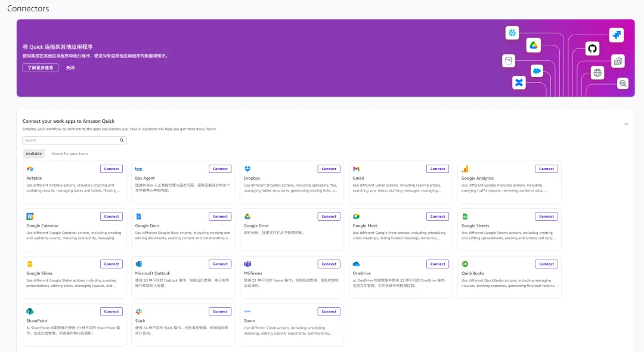This screenshot has height=352, width=644.
Task: Click the Google Analytics bar chart icon
Action: click(465, 169)
